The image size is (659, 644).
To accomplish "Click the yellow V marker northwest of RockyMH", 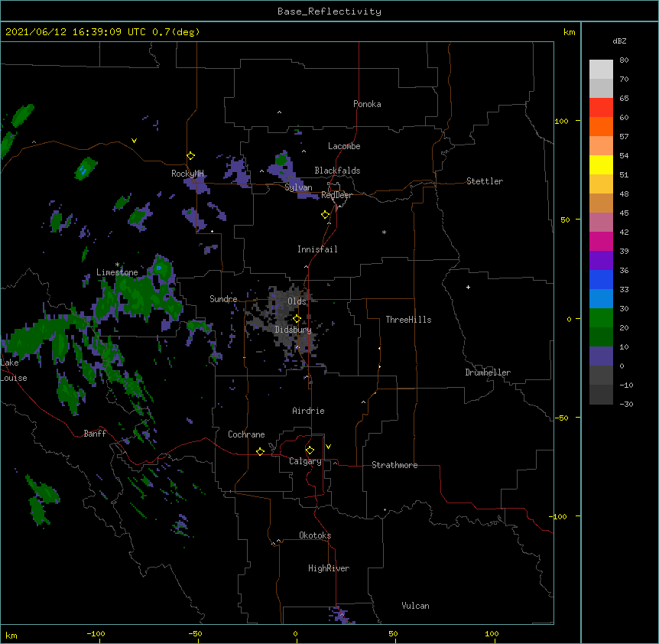I will click(x=134, y=141).
